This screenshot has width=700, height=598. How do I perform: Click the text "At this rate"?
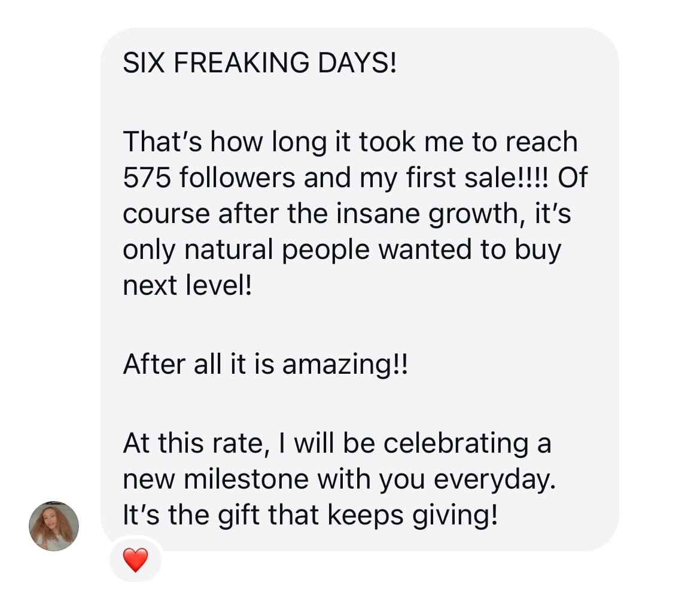point(190,443)
